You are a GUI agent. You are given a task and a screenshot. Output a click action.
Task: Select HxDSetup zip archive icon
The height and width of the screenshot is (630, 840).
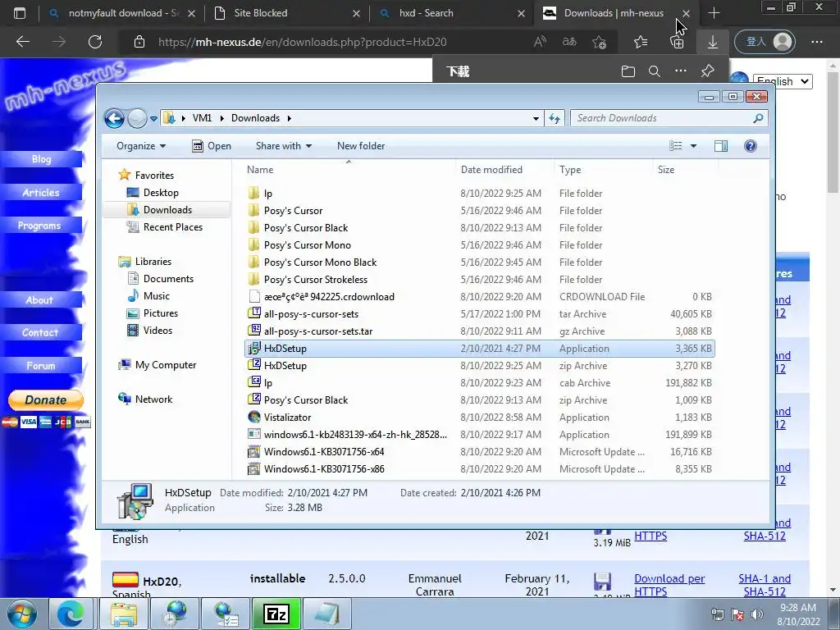(x=254, y=365)
